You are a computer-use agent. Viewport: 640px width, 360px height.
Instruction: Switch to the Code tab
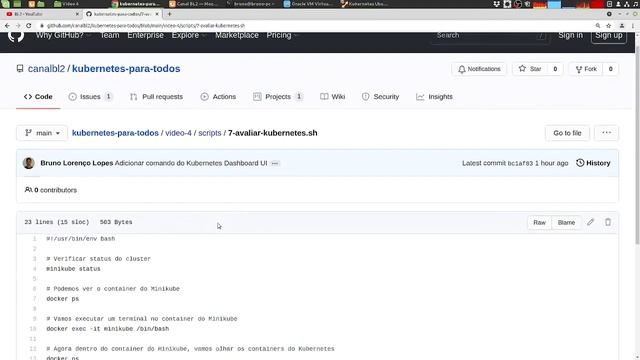[38, 97]
